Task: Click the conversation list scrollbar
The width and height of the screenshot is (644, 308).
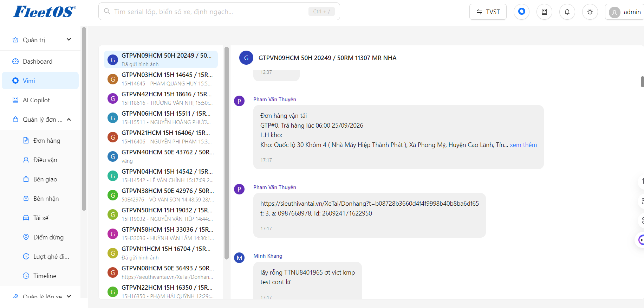Action: pyautogui.click(x=227, y=153)
